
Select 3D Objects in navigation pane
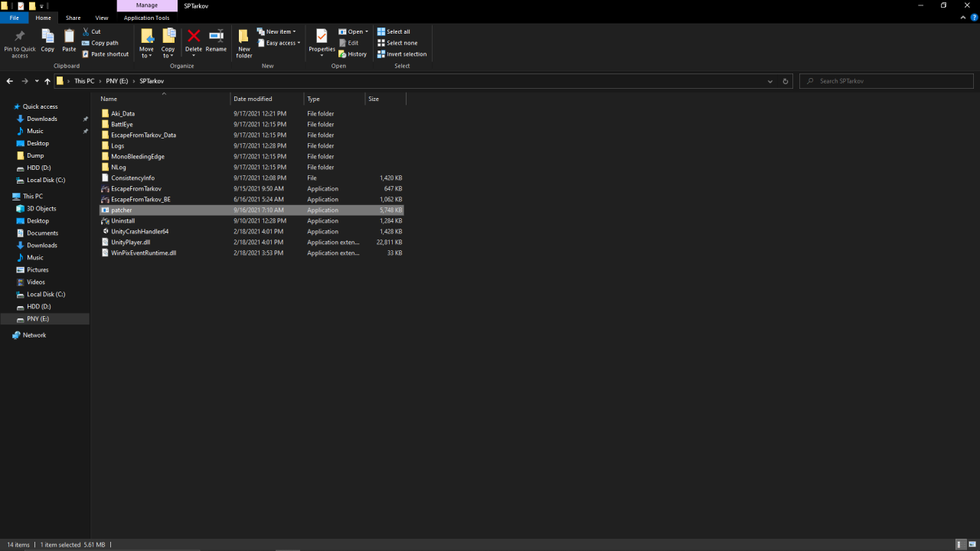[41, 208]
